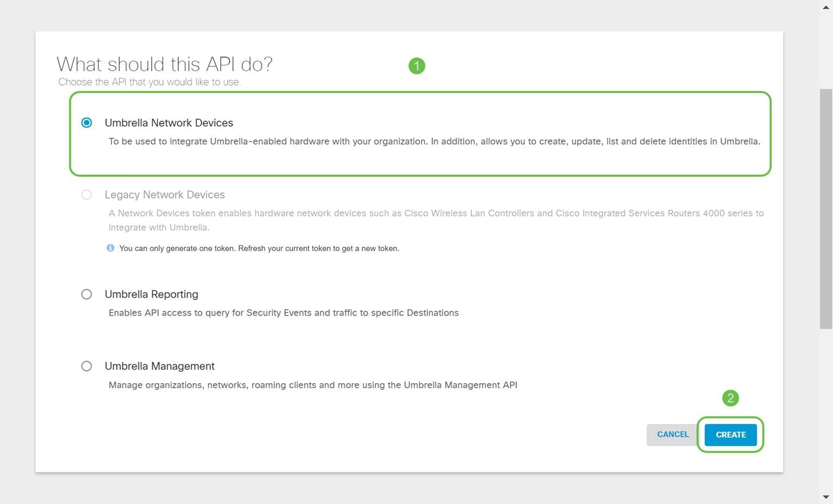Click the Umbrella Management API description text
The image size is (833, 504).
(313, 385)
